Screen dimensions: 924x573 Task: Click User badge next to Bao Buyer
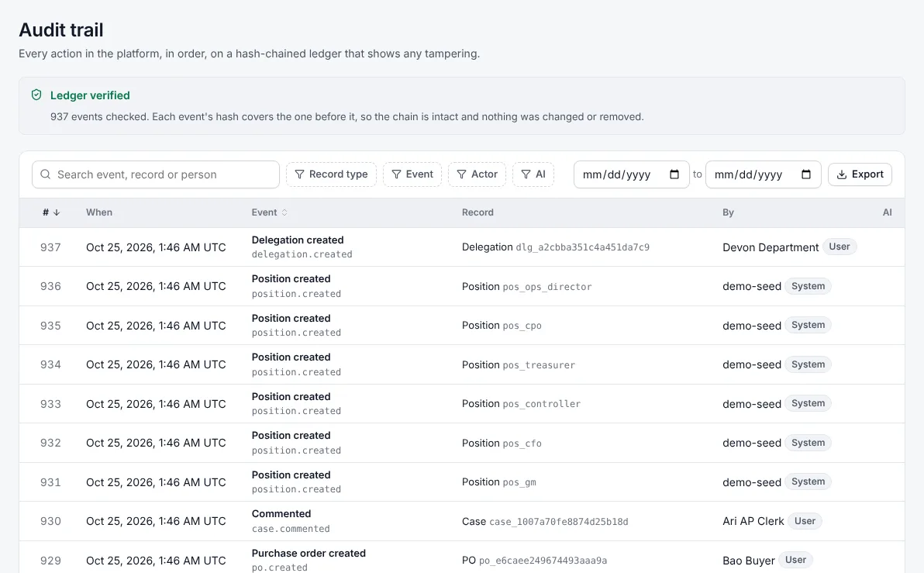(795, 560)
